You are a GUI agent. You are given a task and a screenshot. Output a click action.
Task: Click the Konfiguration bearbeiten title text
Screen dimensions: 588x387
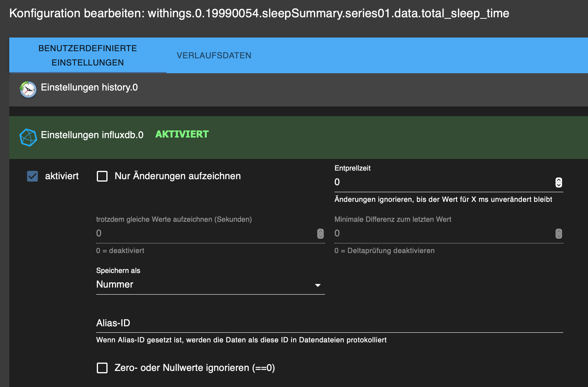click(259, 13)
